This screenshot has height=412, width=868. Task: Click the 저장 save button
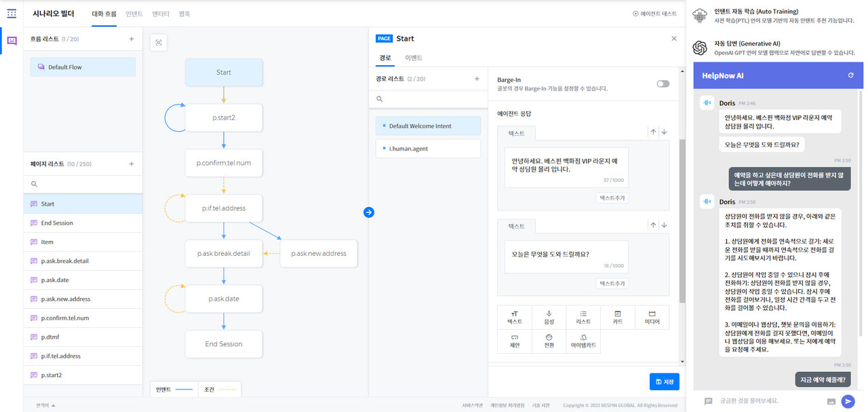coord(663,381)
